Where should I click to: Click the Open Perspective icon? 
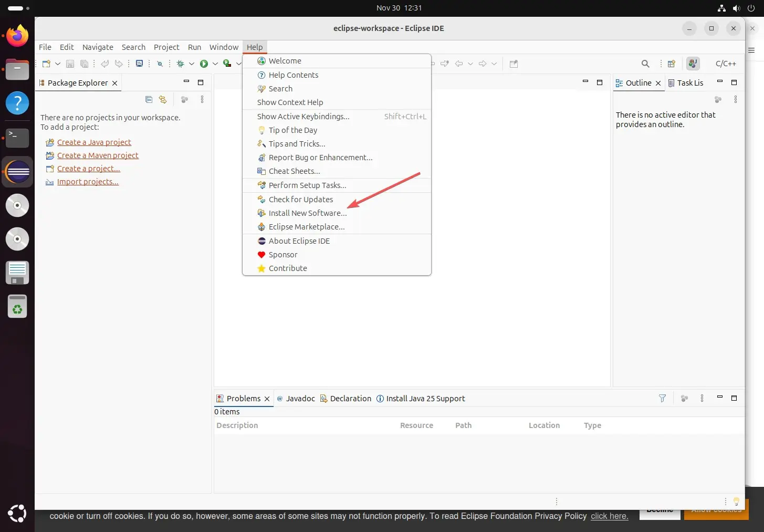[x=672, y=64]
